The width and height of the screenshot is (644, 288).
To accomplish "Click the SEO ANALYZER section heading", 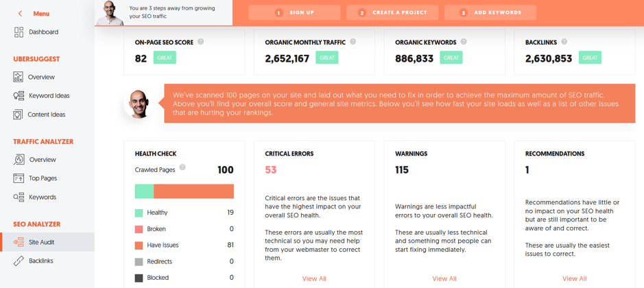I will (x=36, y=224).
